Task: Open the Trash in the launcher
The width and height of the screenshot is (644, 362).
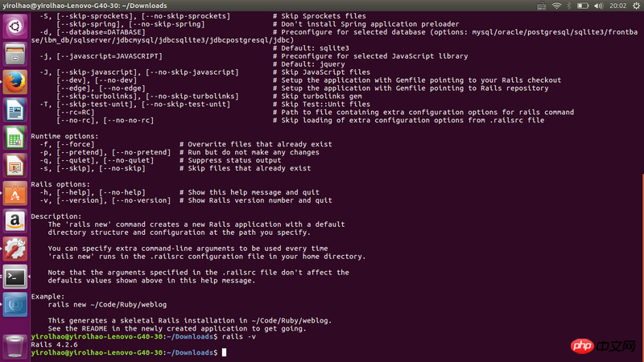Action: coord(15,346)
